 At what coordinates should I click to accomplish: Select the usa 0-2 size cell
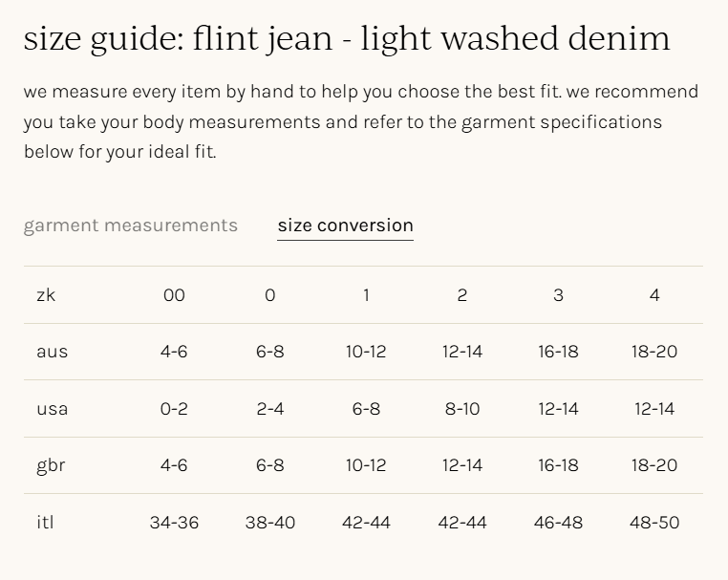pos(174,409)
